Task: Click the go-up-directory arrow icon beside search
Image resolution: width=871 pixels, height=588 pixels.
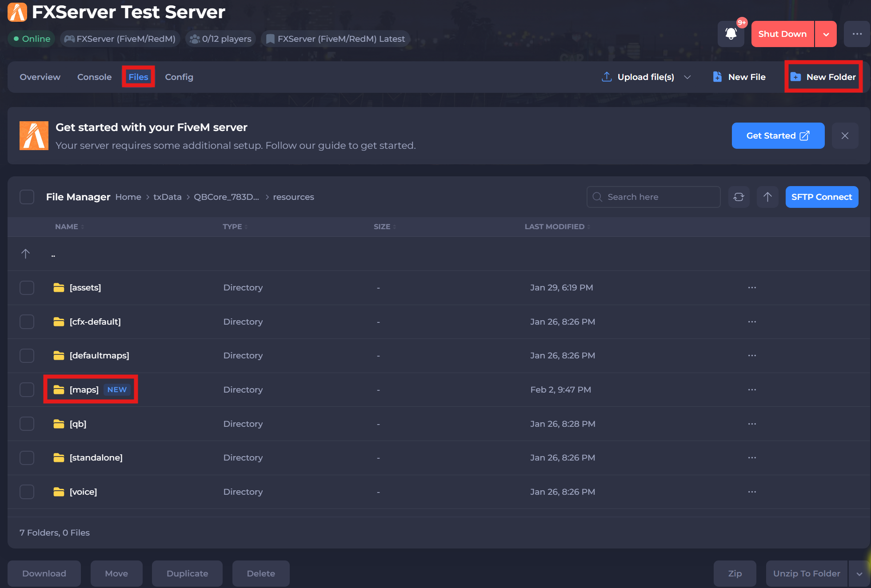Action: click(x=767, y=197)
